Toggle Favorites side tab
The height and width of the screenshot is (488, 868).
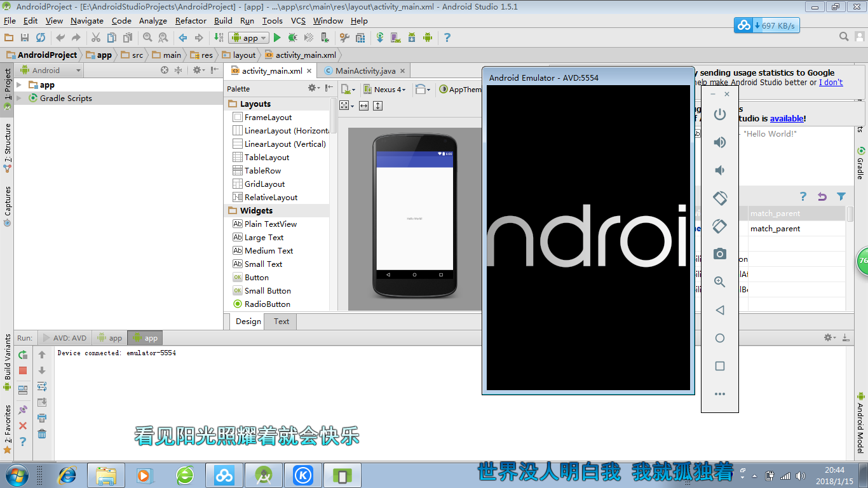point(7,429)
